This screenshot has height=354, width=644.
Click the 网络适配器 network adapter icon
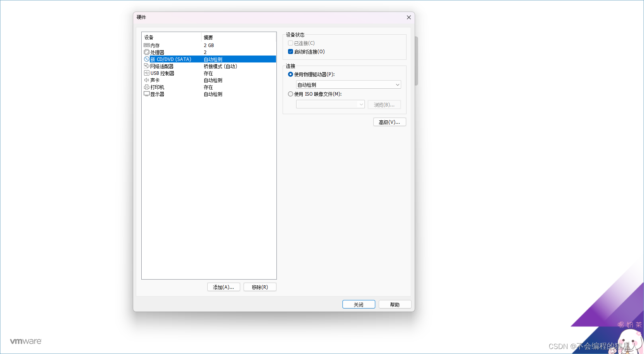(x=147, y=66)
